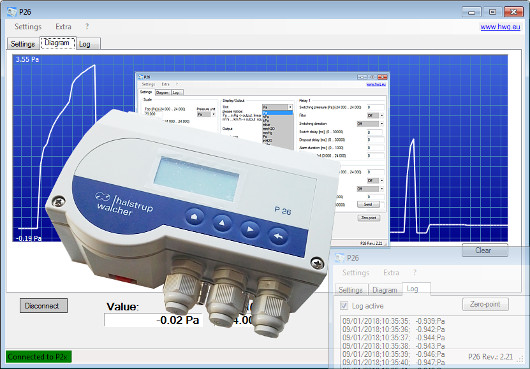Screen dimensions: 530x369
Task: Expand Relay 1 Switching direction dropdown
Action: tap(370, 124)
